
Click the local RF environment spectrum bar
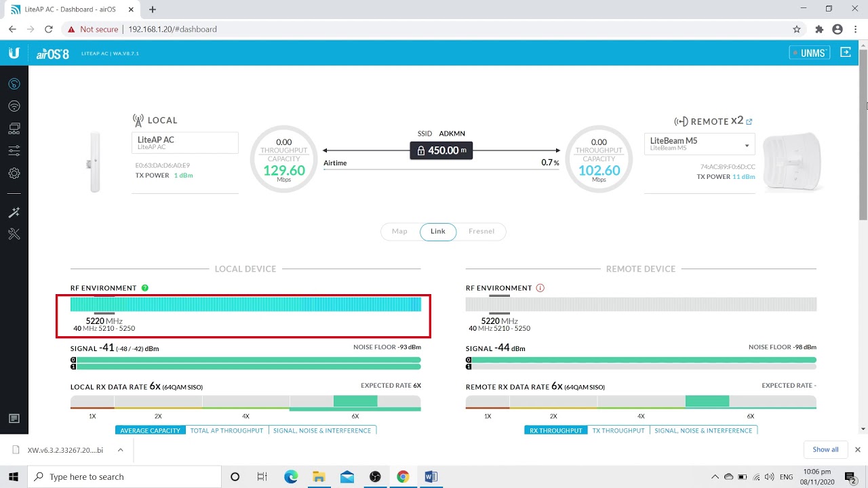(245, 304)
